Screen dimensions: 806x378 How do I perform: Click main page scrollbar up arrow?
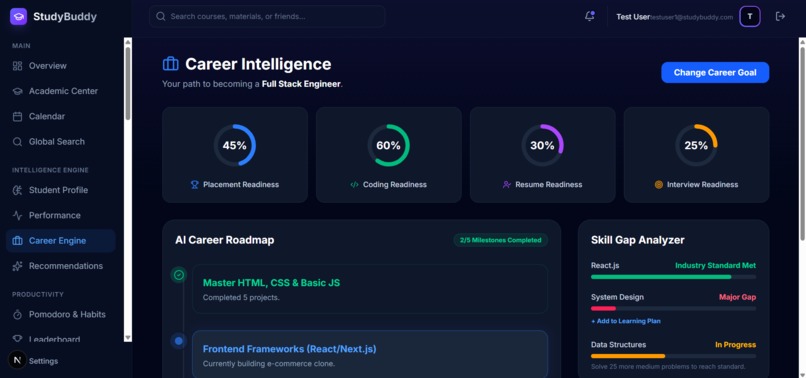802,41
